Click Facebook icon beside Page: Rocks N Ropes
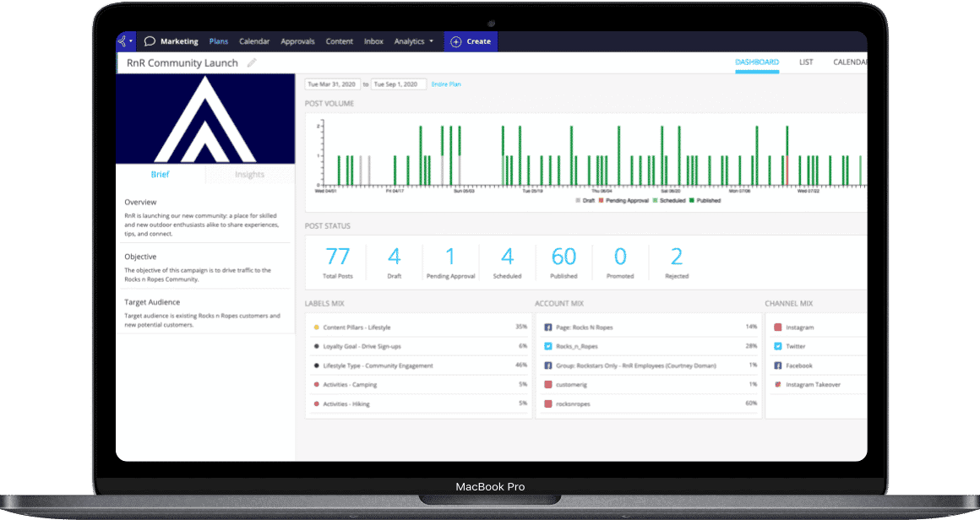The height and width of the screenshot is (520, 980). coord(547,327)
